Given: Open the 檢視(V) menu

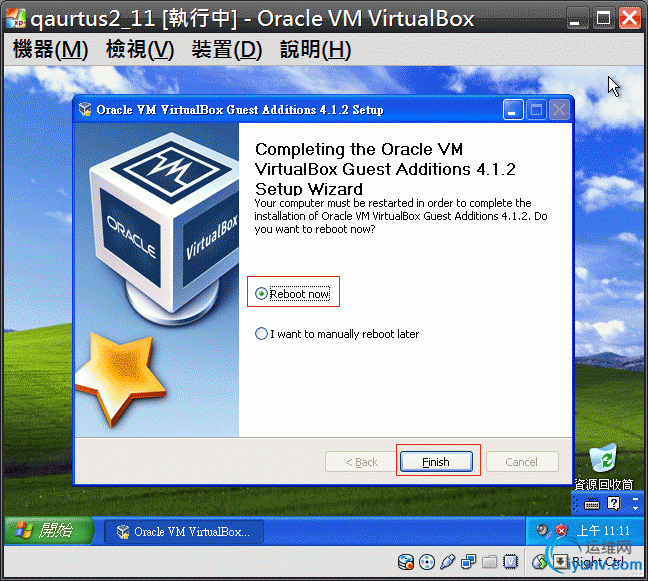Looking at the screenshot, I should tap(140, 50).
